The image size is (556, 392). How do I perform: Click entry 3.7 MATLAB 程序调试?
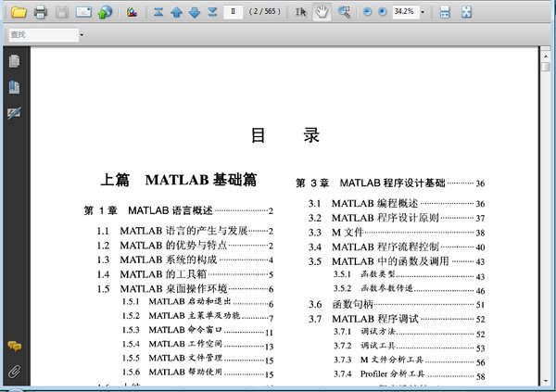coord(397,319)
